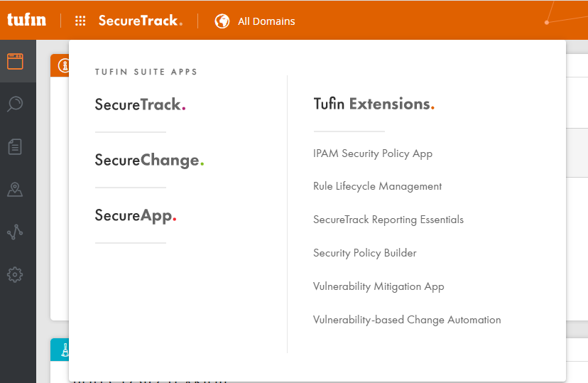Select SecureChange from suite apps

coord(149,160)
